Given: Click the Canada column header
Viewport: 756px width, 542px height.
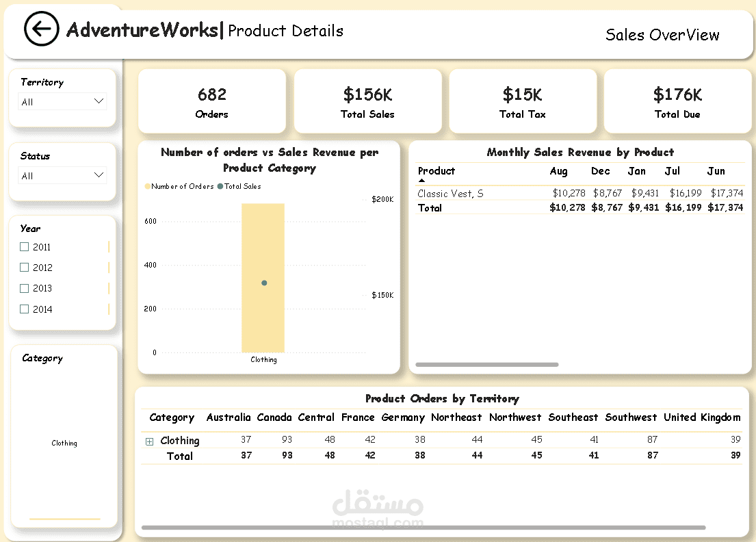Looking at the screenshot, I should pyautogui.click(x=274, y=417).
